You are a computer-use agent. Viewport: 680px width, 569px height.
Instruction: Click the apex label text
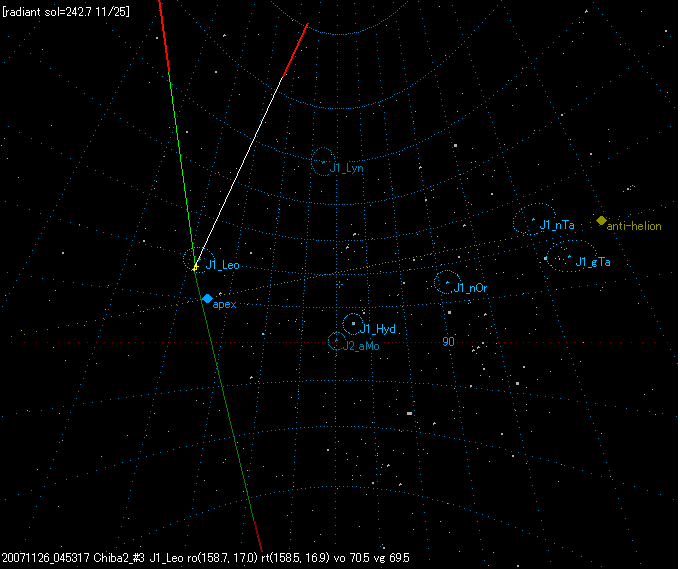pos(225,304)
